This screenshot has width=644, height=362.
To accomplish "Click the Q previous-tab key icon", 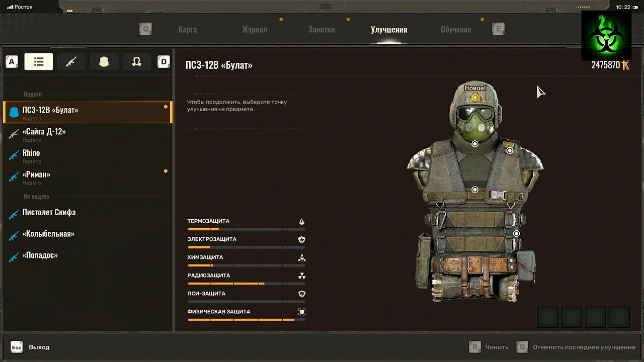I will pyautogui.click(x=145, y=29).
